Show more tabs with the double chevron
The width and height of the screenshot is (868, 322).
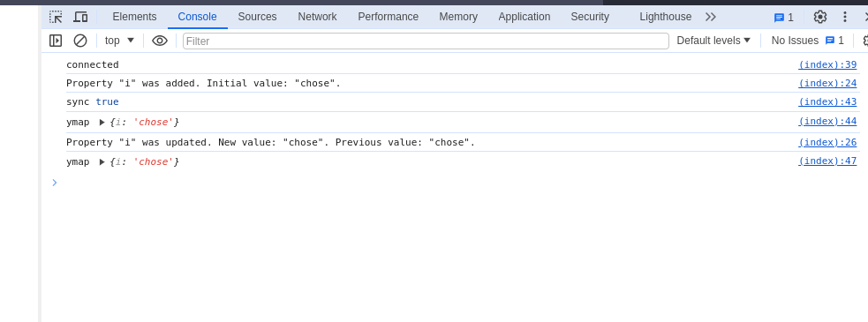(x=711, y=17)
